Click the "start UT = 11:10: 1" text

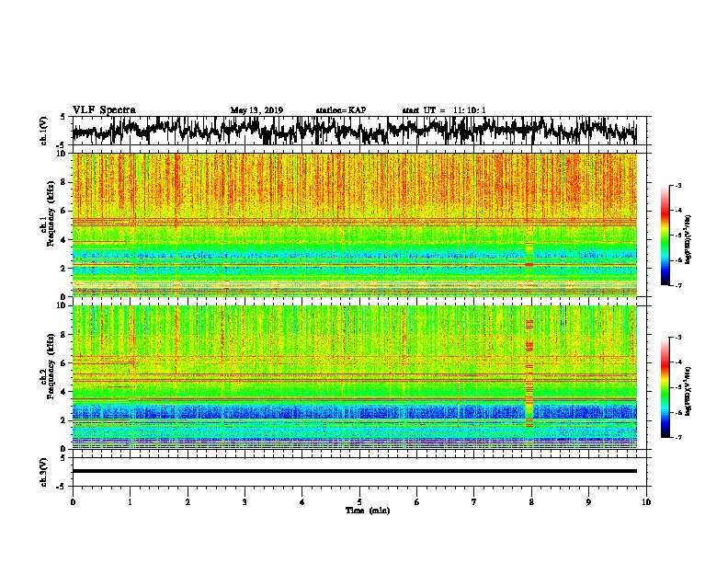(x=444, y=110)
